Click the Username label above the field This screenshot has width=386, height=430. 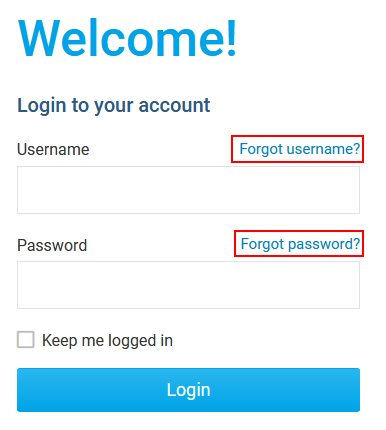tap(53, 149)
